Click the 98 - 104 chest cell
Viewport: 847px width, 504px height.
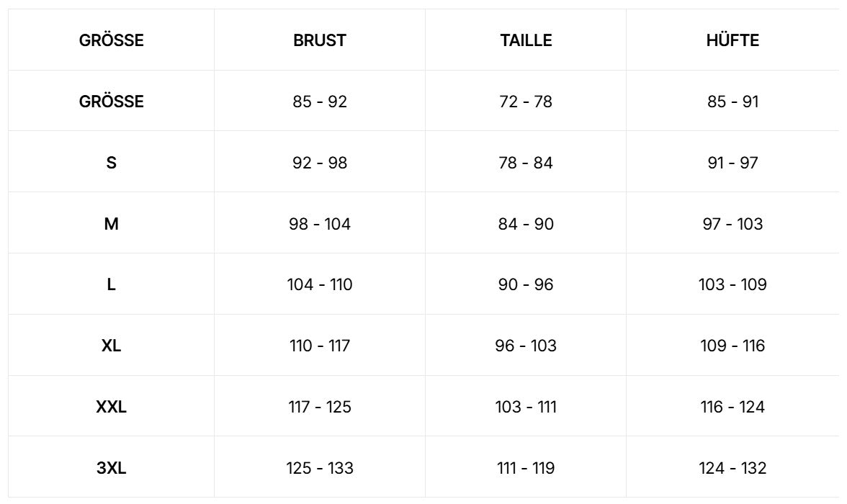(319, 224)
